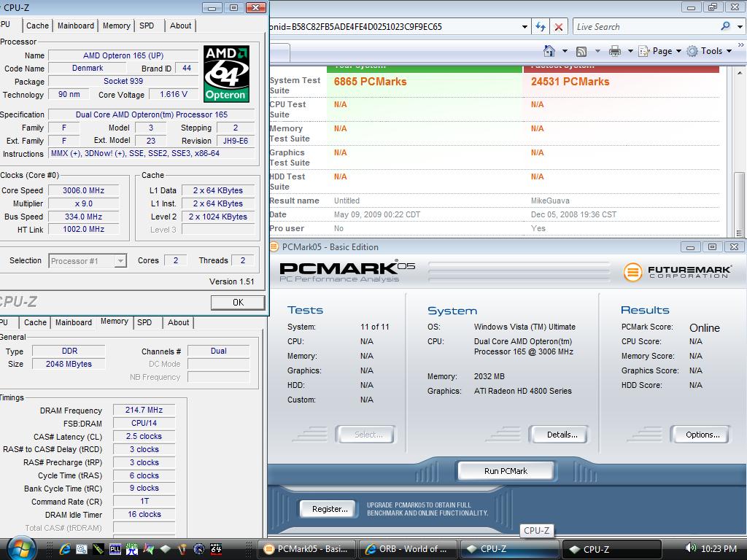
Task: Click the paintbrush Quick Launch icon
Action: tap(182, 549)
